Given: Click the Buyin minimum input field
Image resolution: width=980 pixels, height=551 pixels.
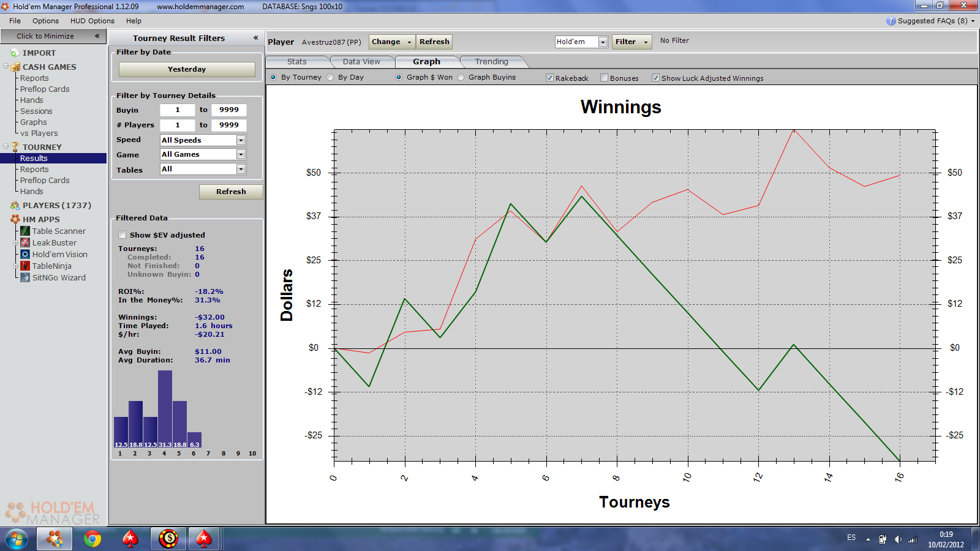Looking at the screenshot, I should tap(178, 110).
